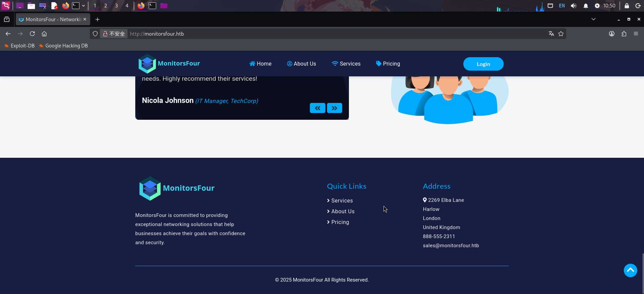The height and width of the screenshot is (294, 644).
Task: Open About Us in the navigation bar
Action: (x=301, y=64)
